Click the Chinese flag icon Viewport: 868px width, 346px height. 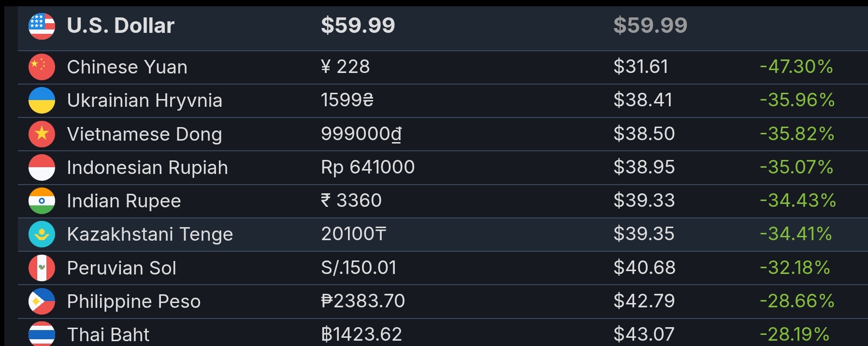click(42, 67)
